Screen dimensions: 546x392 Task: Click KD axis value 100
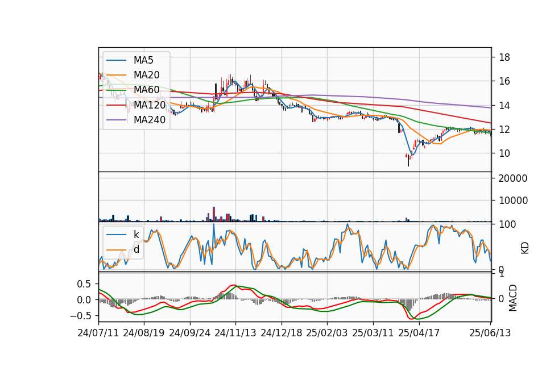pos(507,224)
